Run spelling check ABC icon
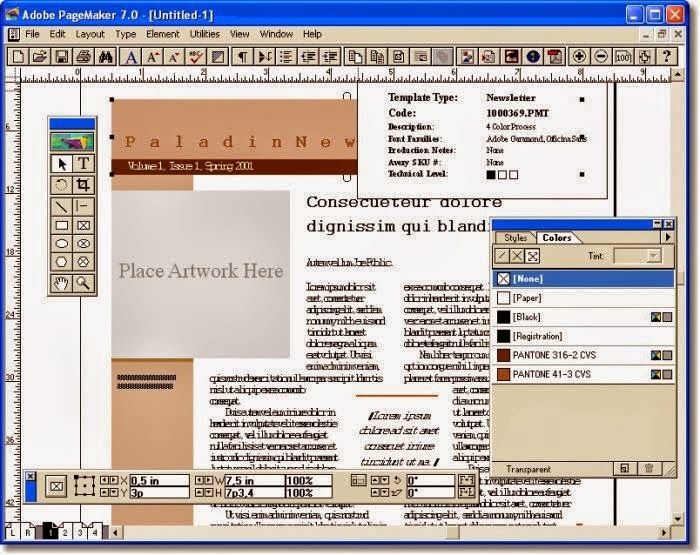 (x=196, y=57)
